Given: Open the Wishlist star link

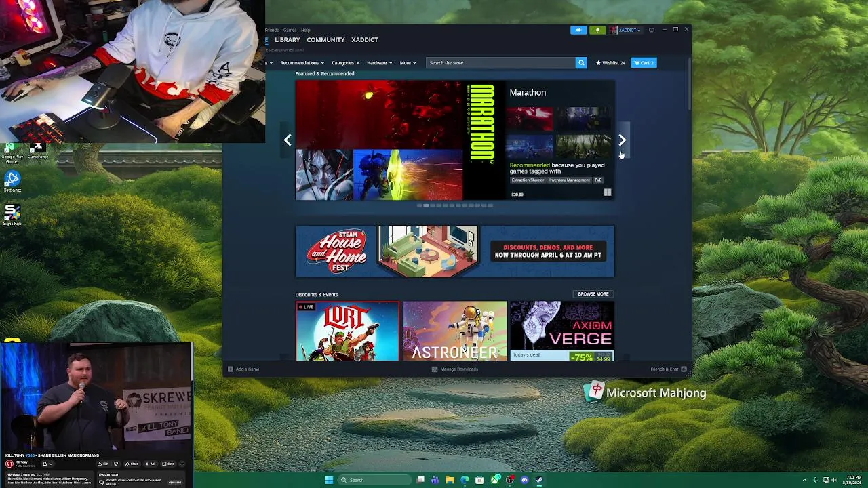Looking at the screenshot, I should [x=610, y=62].
